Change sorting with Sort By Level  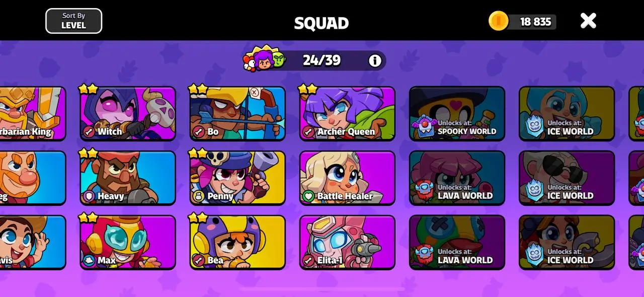tap(74, 21)
